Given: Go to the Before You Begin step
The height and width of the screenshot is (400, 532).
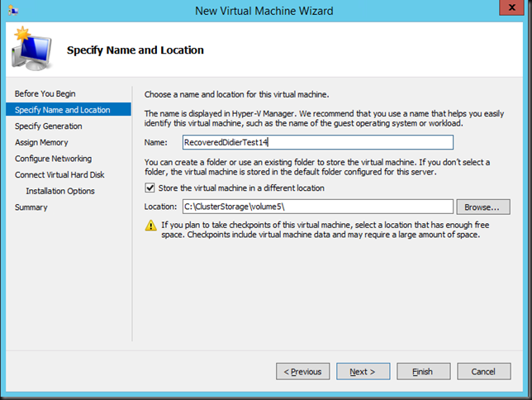Looking at the screenshot, I should 45,93.
